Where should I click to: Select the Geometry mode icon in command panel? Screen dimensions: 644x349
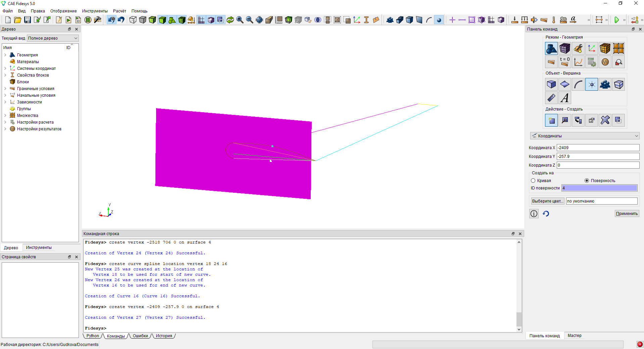[551, 48]
